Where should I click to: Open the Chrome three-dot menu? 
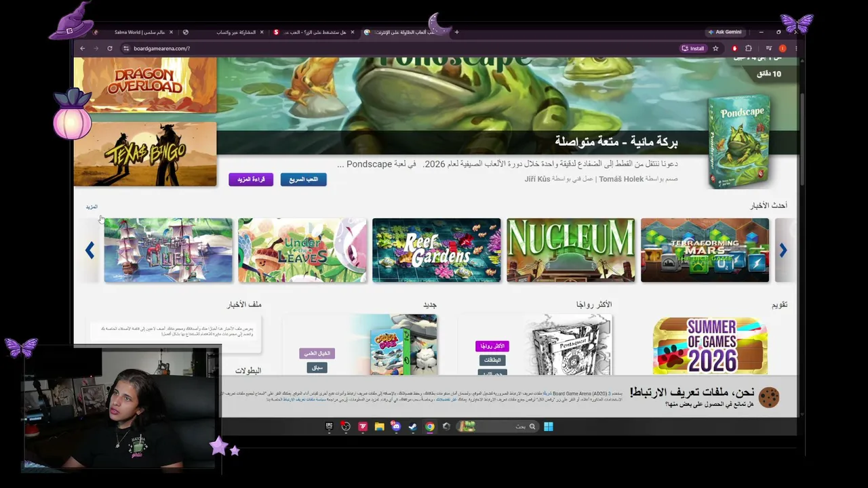pos(796,48)
